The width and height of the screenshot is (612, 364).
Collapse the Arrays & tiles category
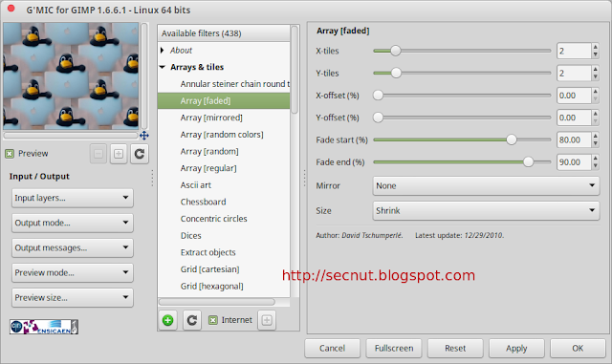click(x=163, y=67)
